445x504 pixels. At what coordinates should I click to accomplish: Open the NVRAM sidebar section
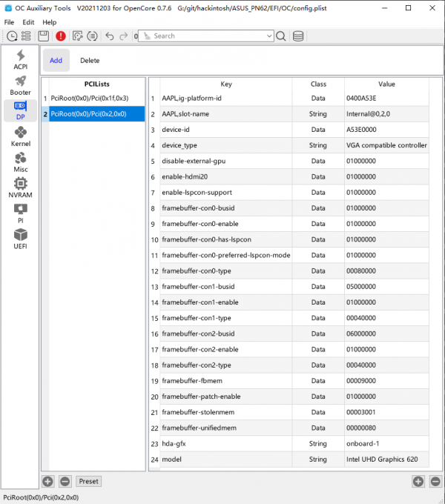click(21, 188)
